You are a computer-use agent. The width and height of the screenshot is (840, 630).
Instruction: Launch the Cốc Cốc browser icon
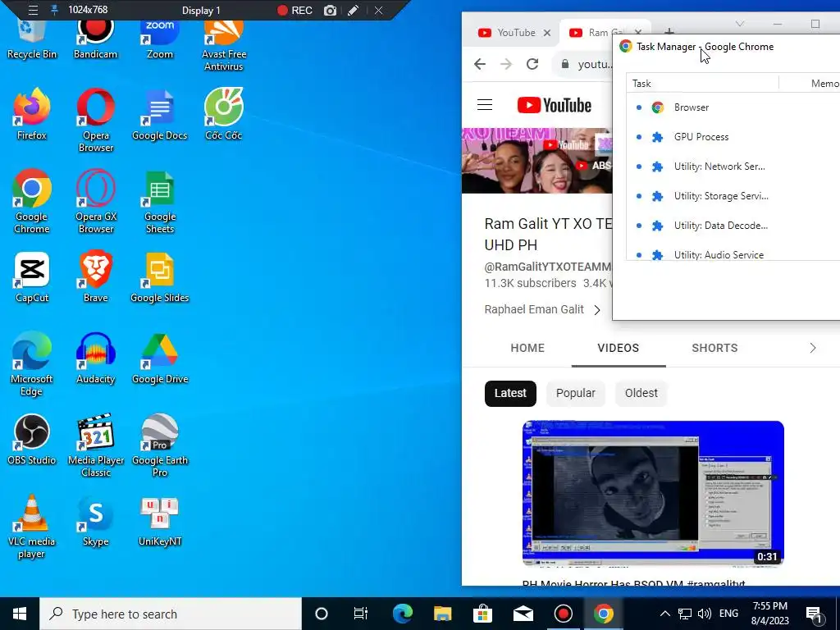point(224,113)
